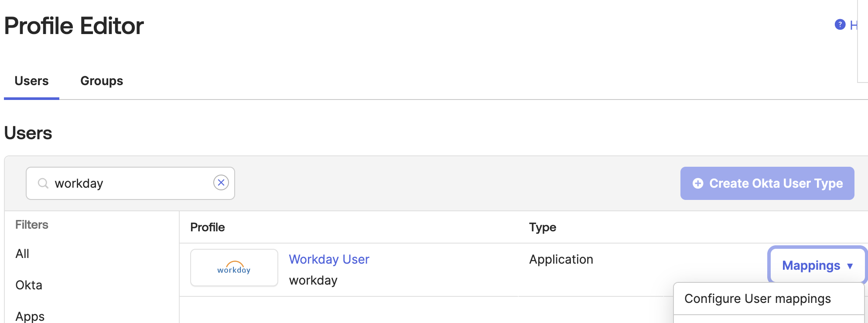This screenshot has height=323, width=868.
Task: Click the Profile Editor page title
Action: coord(74,26)
